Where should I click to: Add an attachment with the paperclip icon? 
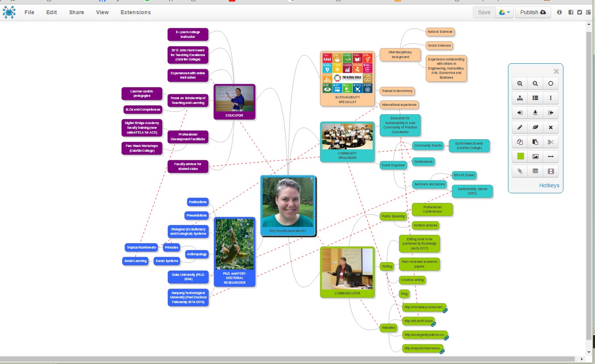point(520,171)
